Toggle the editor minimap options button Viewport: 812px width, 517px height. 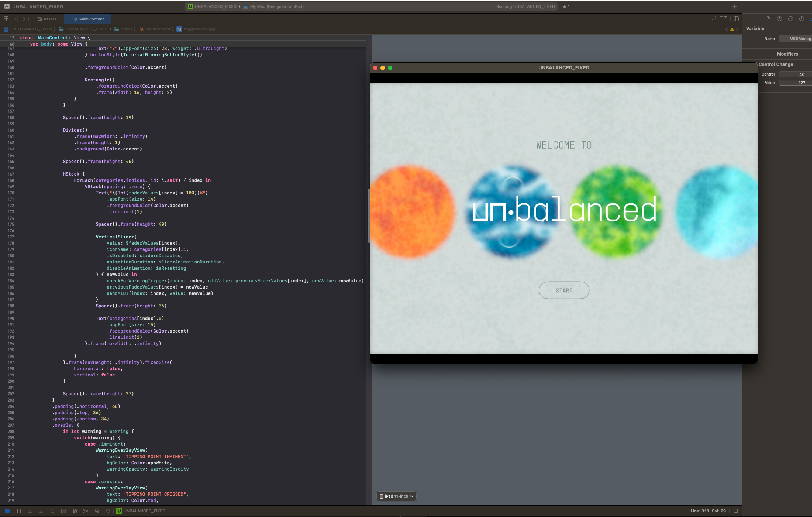point(723,19)
